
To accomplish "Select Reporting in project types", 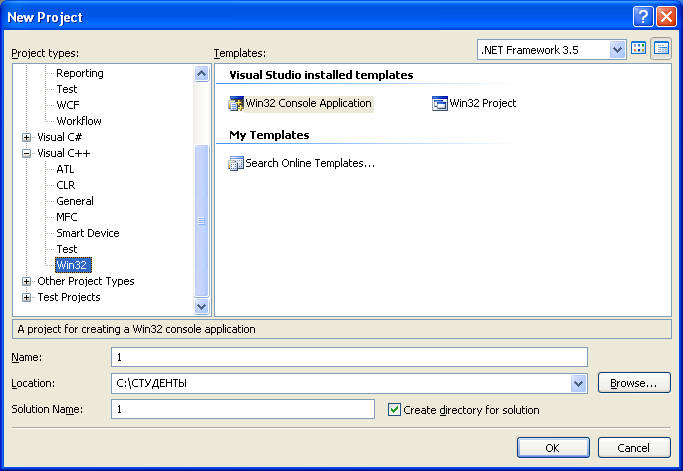I will pos(80,73).
